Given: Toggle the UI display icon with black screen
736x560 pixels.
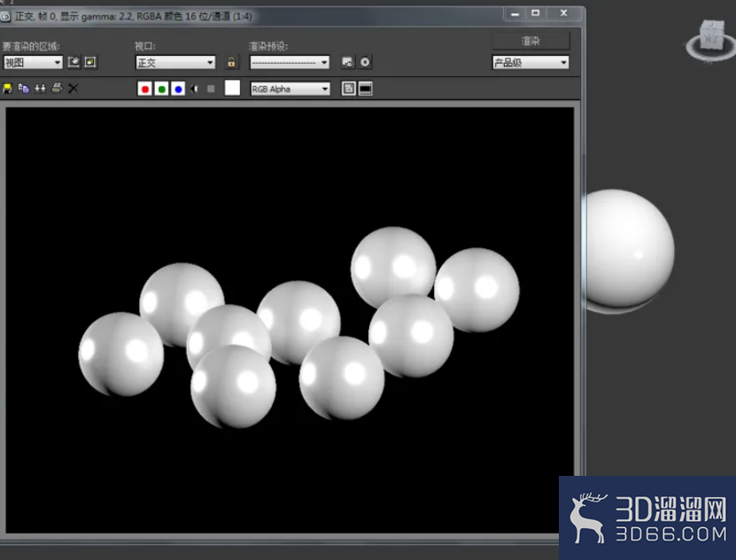Looking at the screenshot, I should pyautogui.click(x=366, y=89).
